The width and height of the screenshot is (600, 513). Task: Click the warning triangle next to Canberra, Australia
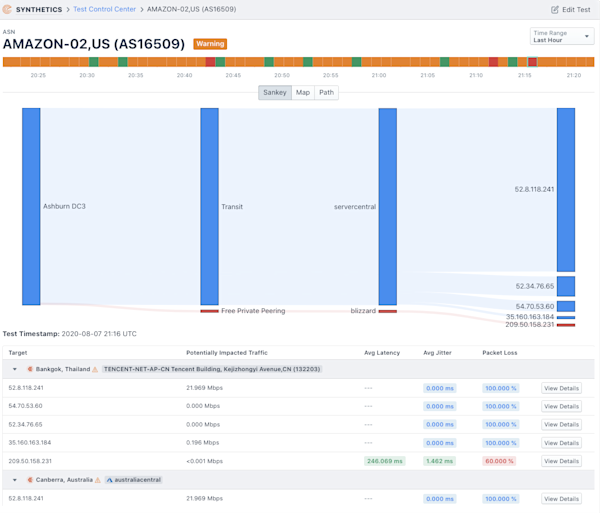98,480
